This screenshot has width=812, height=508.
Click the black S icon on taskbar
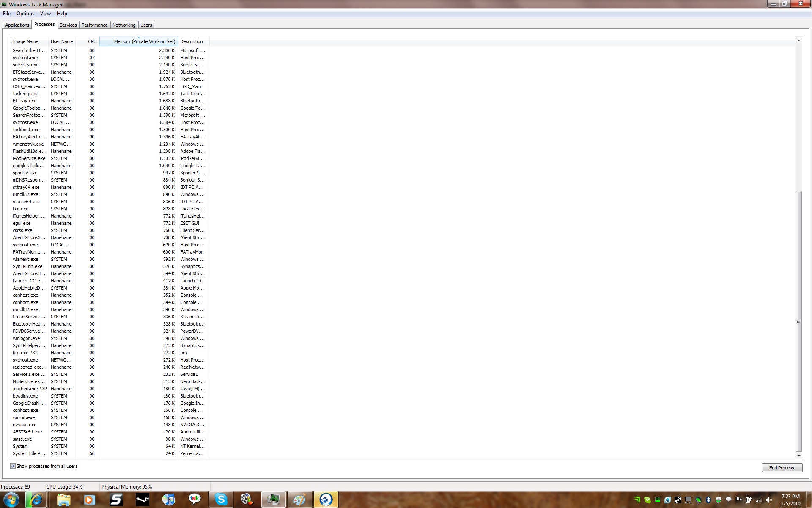116,500
